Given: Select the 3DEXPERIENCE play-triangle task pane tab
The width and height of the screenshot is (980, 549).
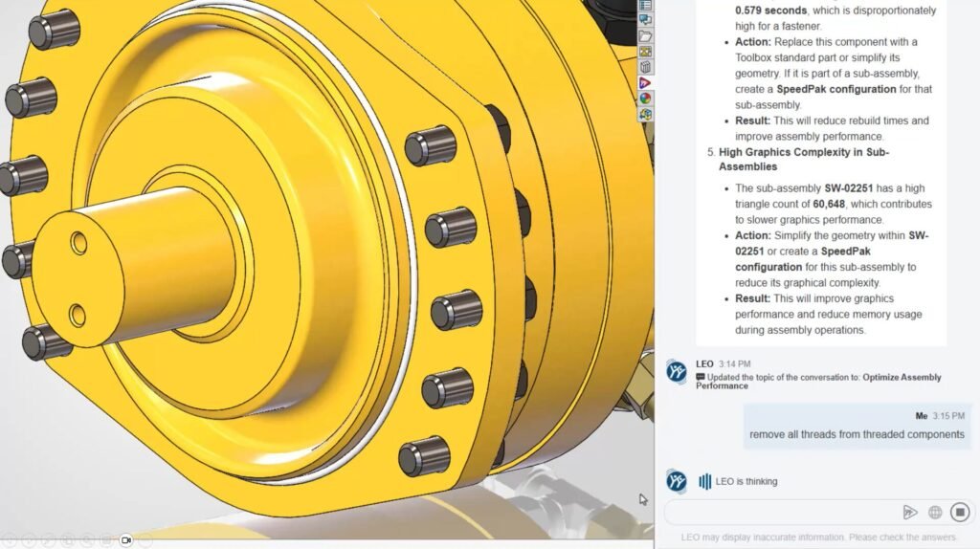Looking at the screenshot, I should point(646,83).
